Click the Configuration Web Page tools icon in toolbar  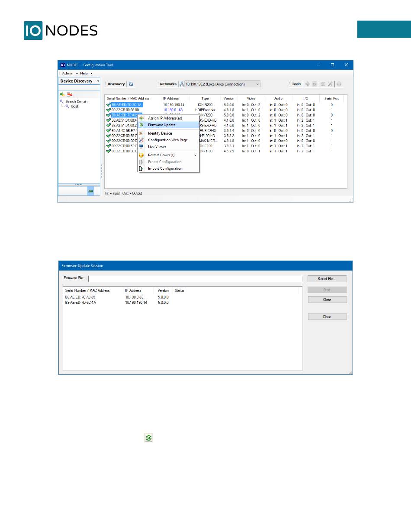point(330,84)
